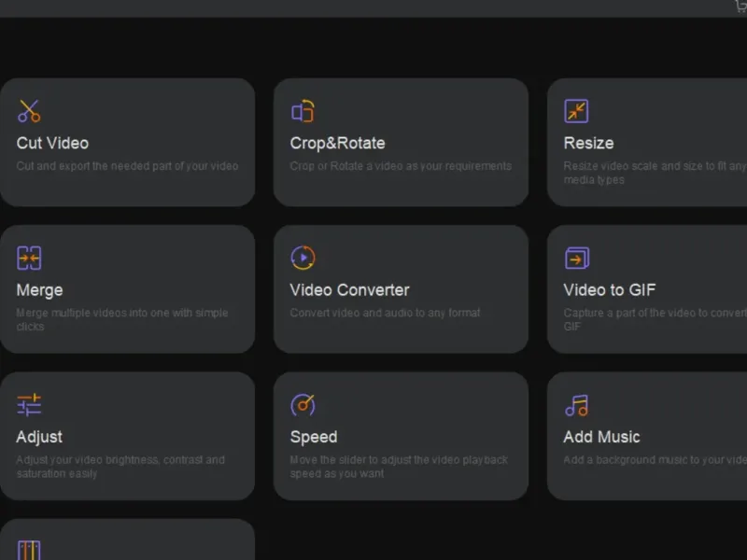Select the Adjust sliders icon
This screenshot has width=747, height=560.
click(x=29, y=404)
